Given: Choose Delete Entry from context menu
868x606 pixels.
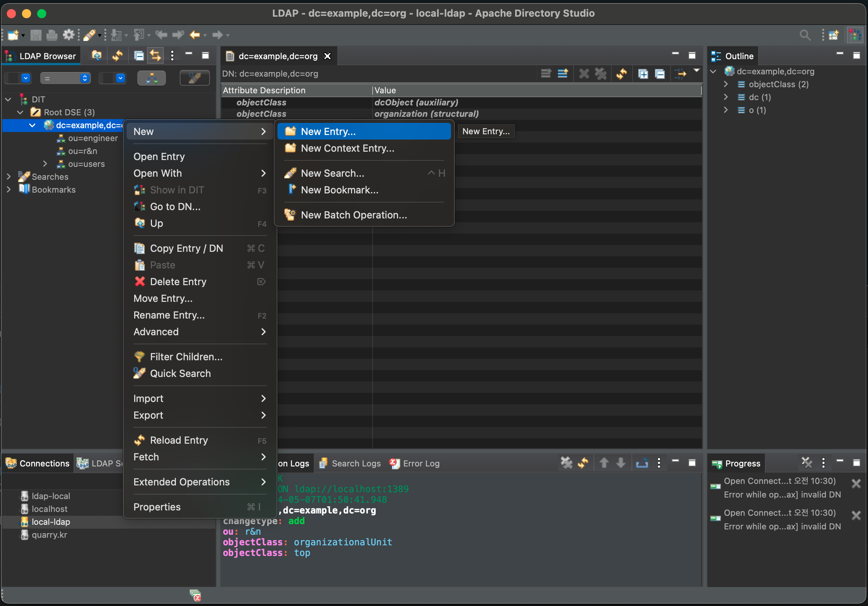Looking at the screenshot, I should pyautogui.click(x=178, y=282).
